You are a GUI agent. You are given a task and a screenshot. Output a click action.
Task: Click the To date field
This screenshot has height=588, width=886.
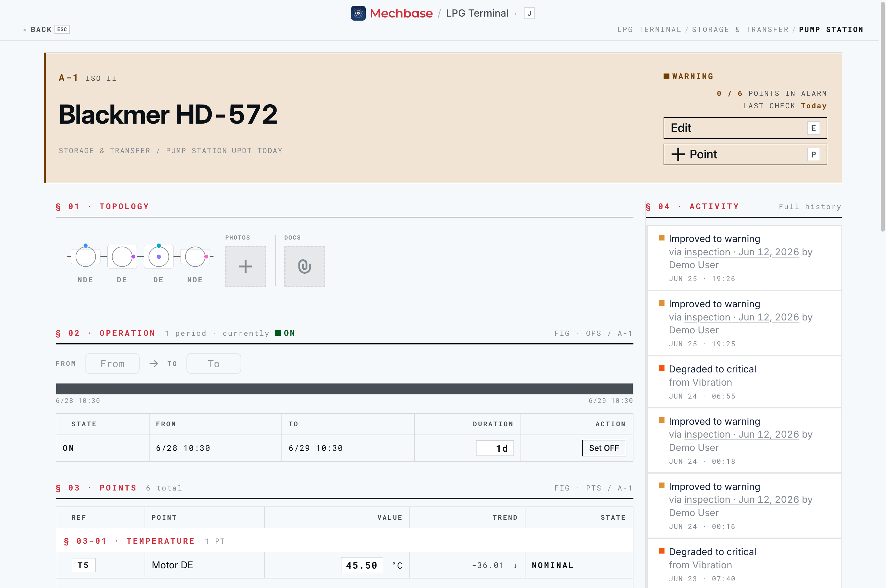tap(214, 364)
